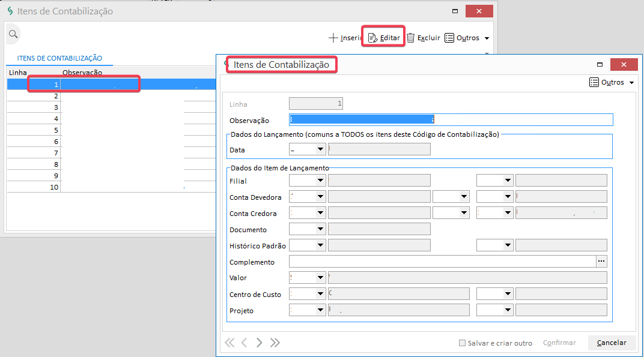Click the Observação text field
Viewport: 644px width, 357px height.
451,120
